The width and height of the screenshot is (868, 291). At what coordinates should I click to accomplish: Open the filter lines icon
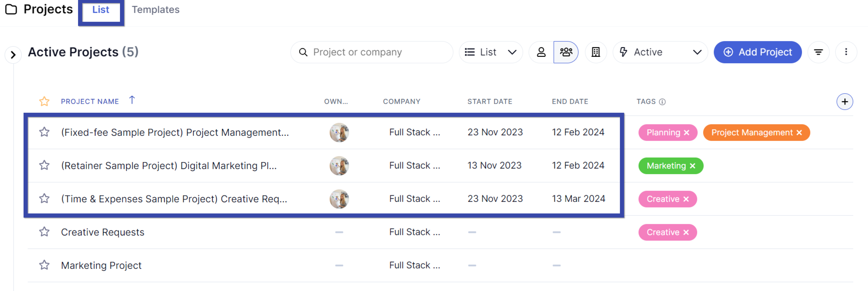pos(818,52)
